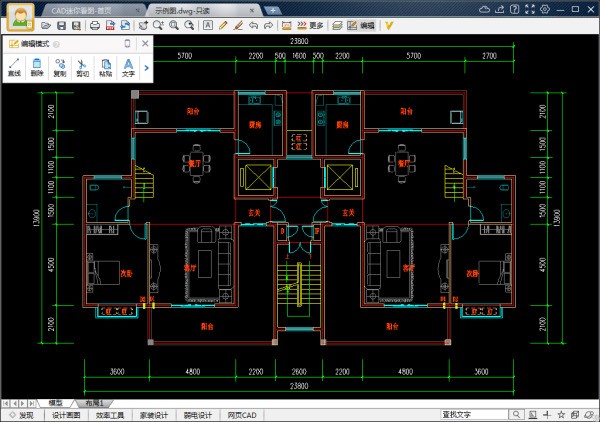
Task: Click the undo arrow in the toolbar
Action: (254, 24)
